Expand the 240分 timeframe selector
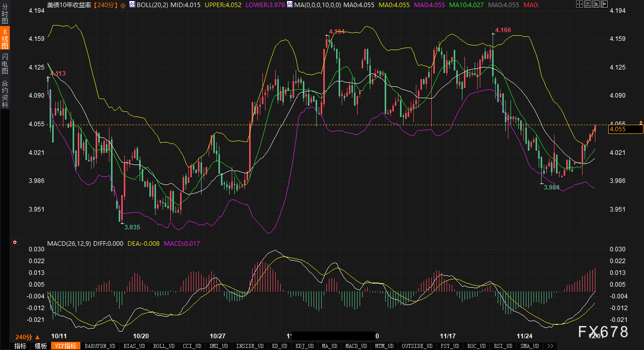Image resolution: width=644 pixels, height=350 pixels. 27,337
